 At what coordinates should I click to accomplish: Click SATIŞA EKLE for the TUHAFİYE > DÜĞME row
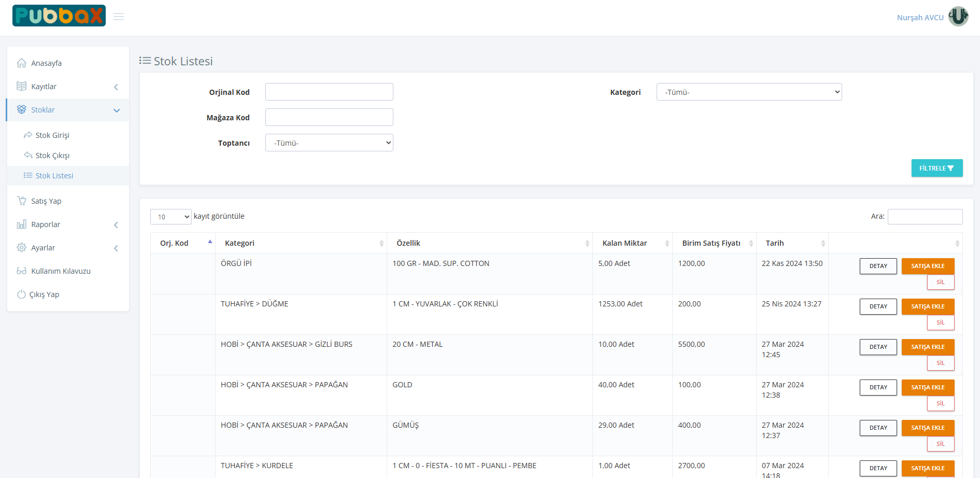[x=928, y=306]
